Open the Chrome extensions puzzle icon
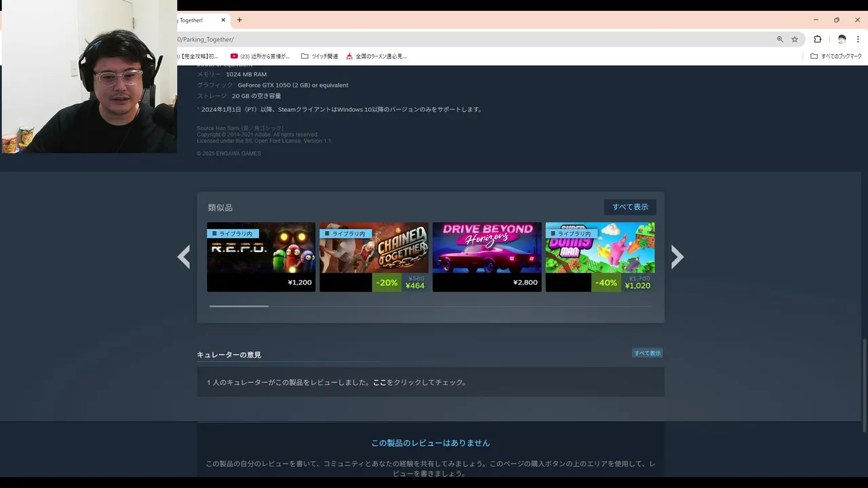This screenshot has width=868, height=488. click(x=817, y=39)
